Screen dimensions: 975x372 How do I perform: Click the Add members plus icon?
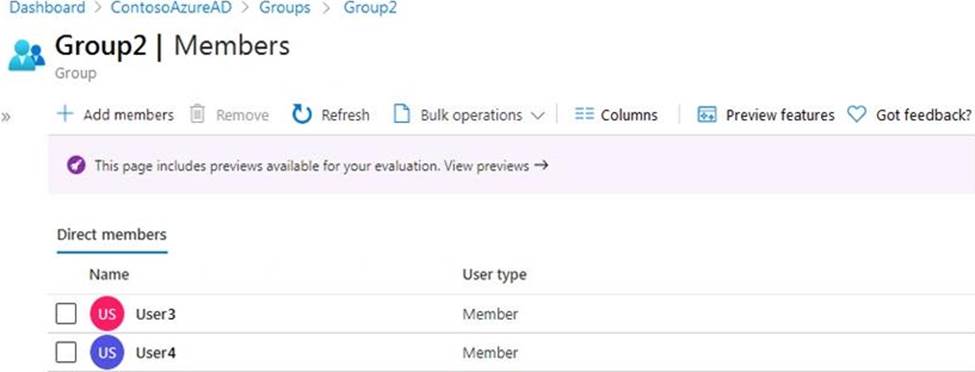coord(65,114)
